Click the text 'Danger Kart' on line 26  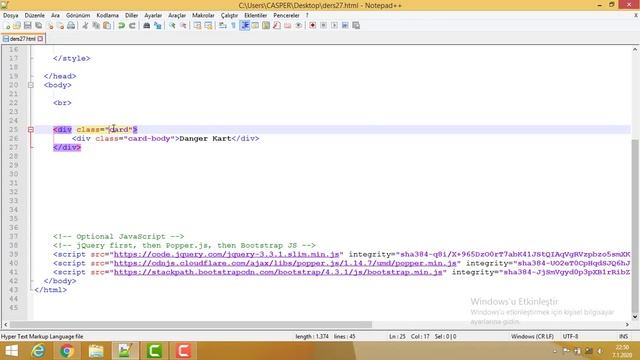205,138
